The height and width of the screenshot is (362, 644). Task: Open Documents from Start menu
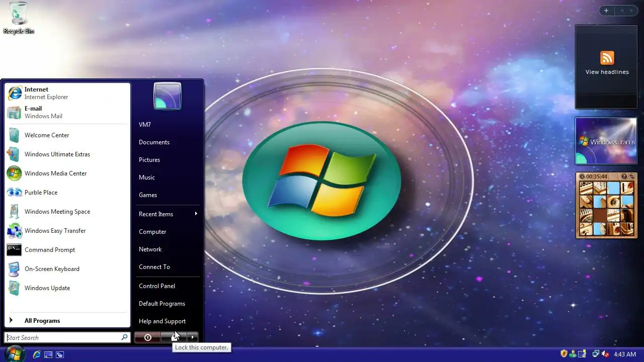(x=168, y=142)
